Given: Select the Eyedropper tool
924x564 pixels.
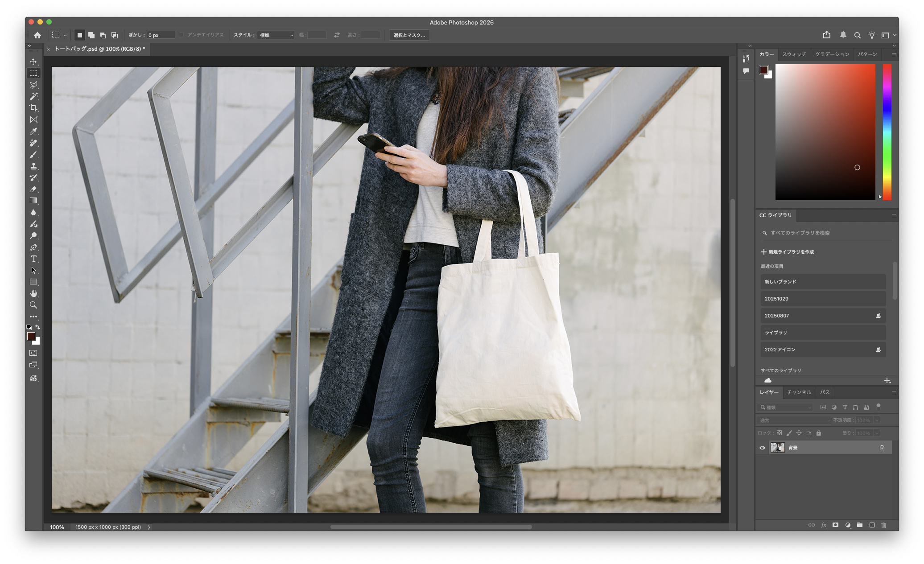Looking at the screenshot, I should pyautogui.click(x=33, y=131).
